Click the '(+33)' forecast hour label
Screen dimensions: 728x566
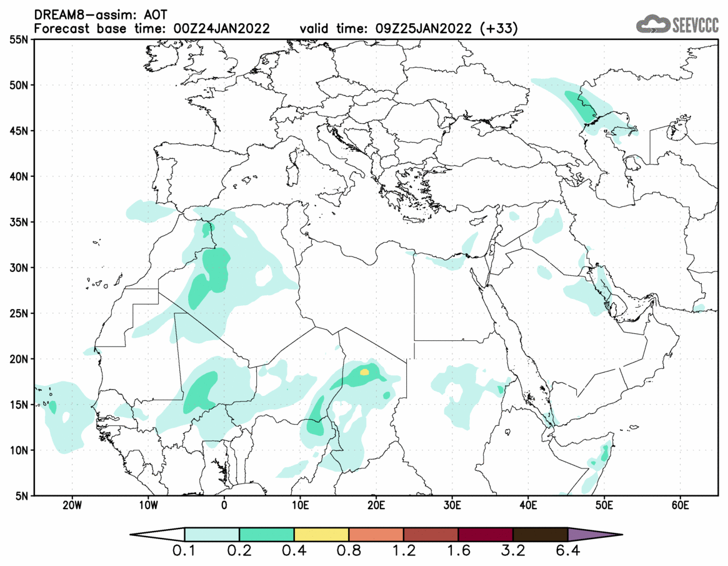pos(499,29)
